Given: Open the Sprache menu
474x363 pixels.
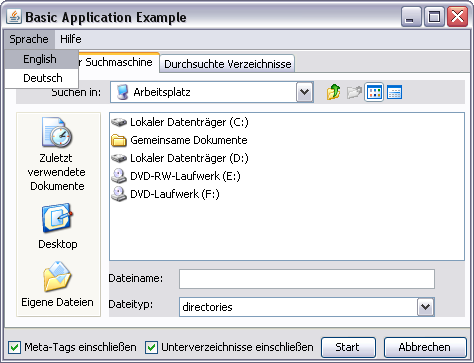Looking at the screenshot, I should 29,39.
